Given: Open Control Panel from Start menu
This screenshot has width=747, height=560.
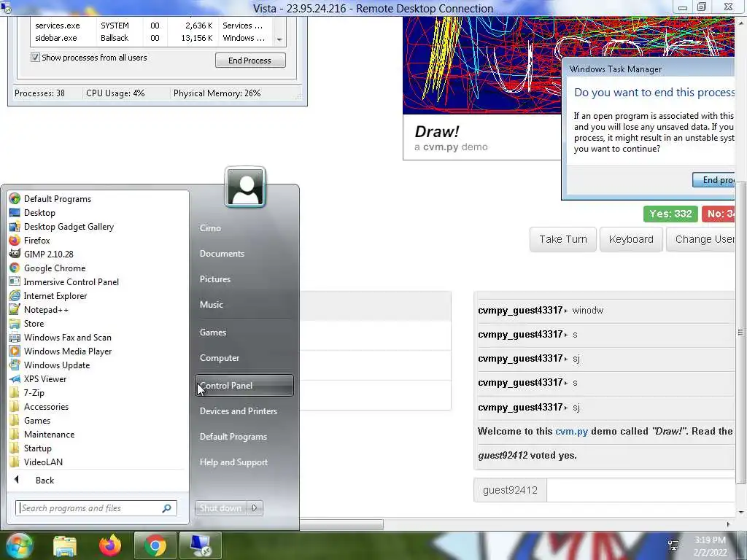Looking at the screenshot, I should (x=244, y=385).
